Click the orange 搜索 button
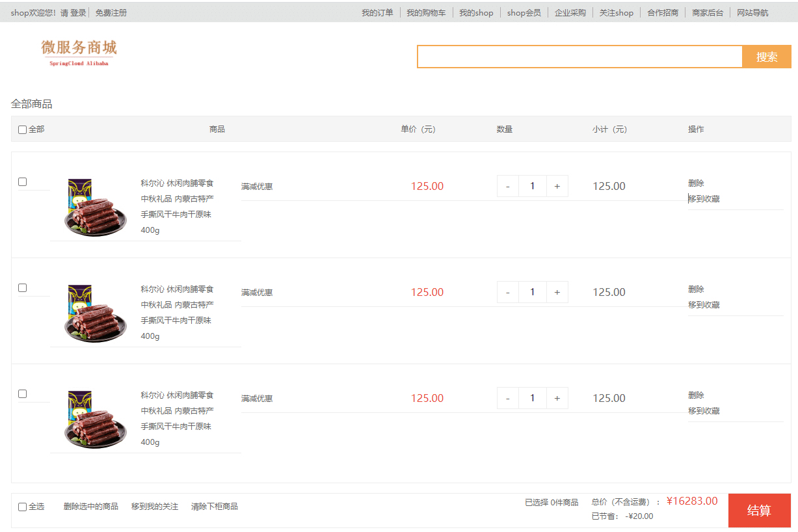 [766, 57]
